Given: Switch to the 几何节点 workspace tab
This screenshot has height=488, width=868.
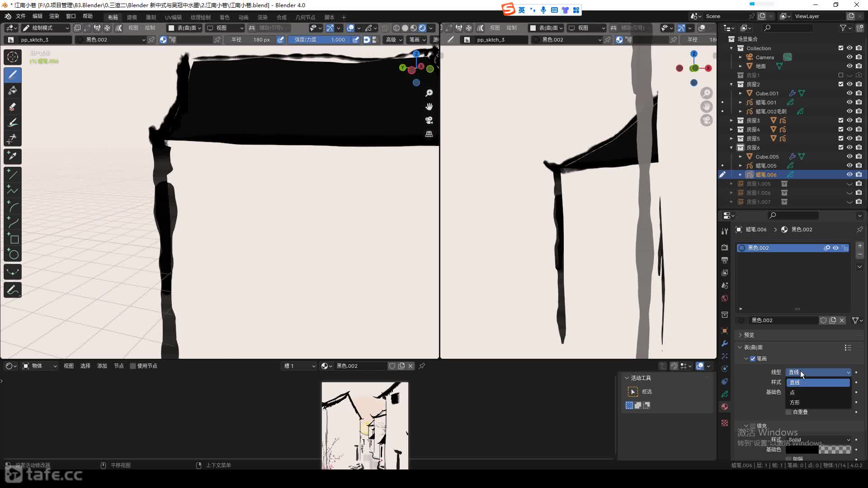Looking at the screenshot, I should pos(306,17).
